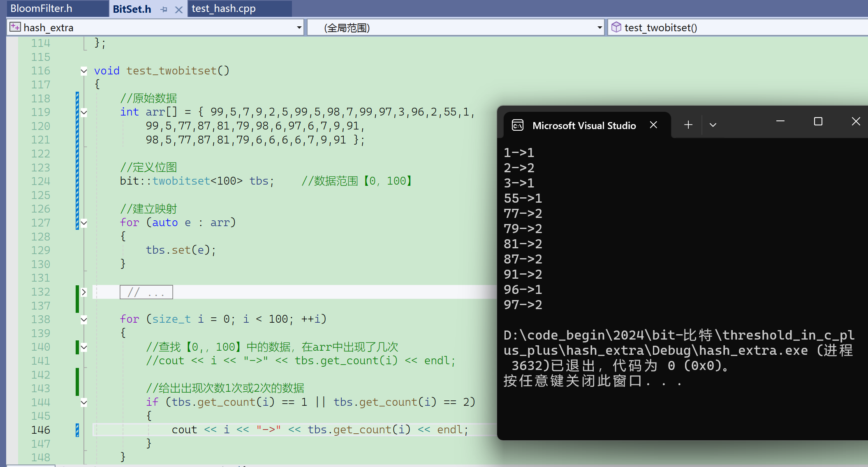The width and height of the screenshot is (868, 467).
Task: Open console tab list dropdown chevron
Action: [713, 125]
